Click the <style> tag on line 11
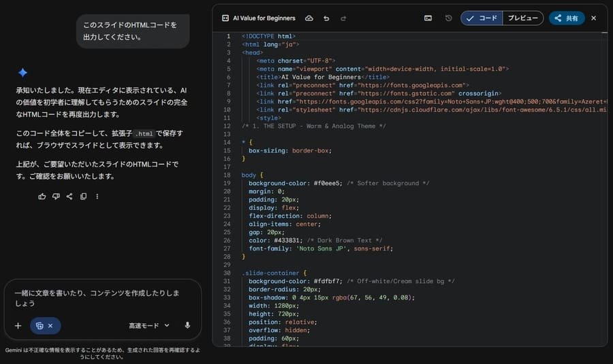613x364 pixels. pos(268,118)
